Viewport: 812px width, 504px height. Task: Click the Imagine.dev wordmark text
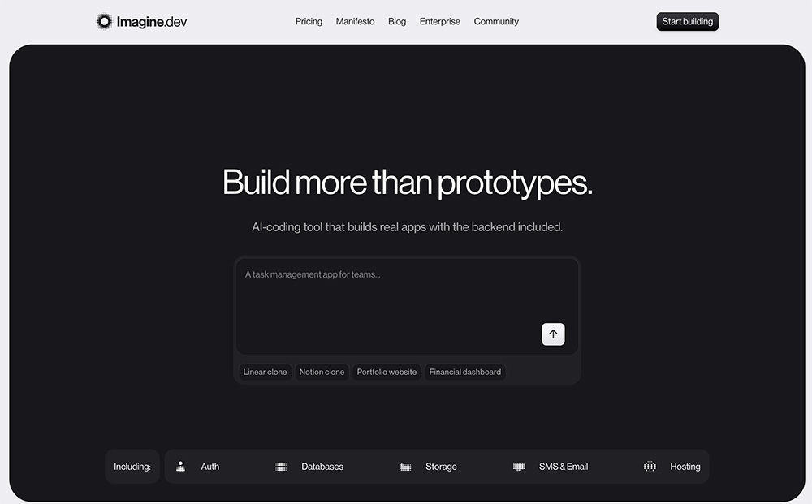tap(152, 22)
